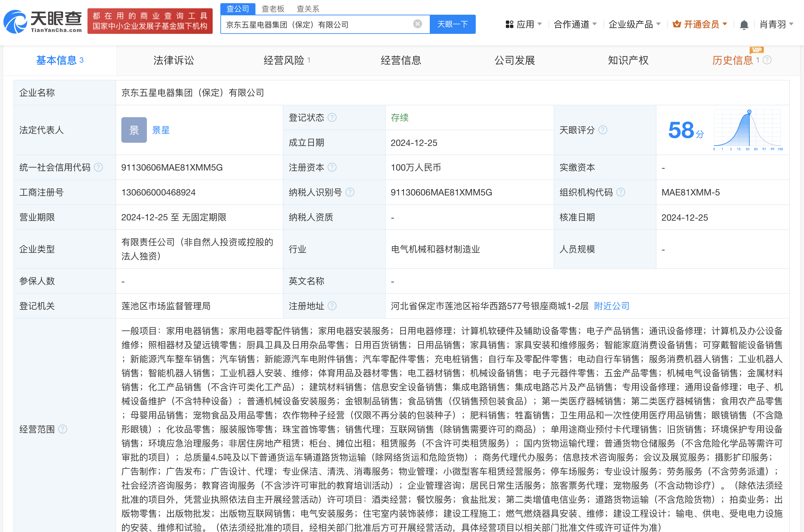Click the 天眼一下 search button
Image resolution: width=804 pixels, height=532 pixels.
(452, 24)
